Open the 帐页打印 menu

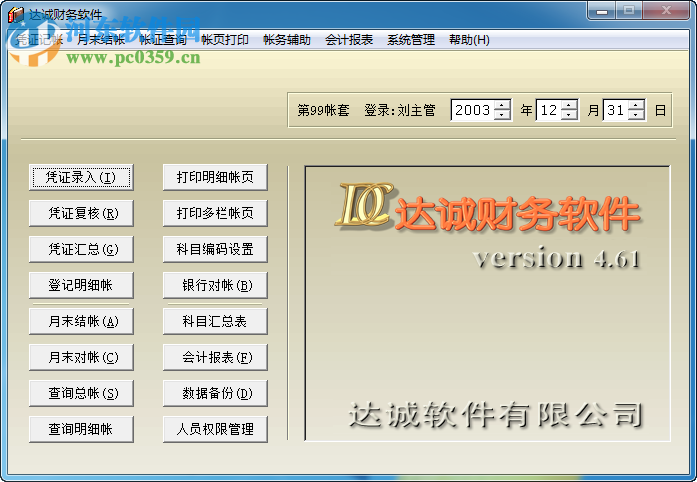click(x=225, y=40)
